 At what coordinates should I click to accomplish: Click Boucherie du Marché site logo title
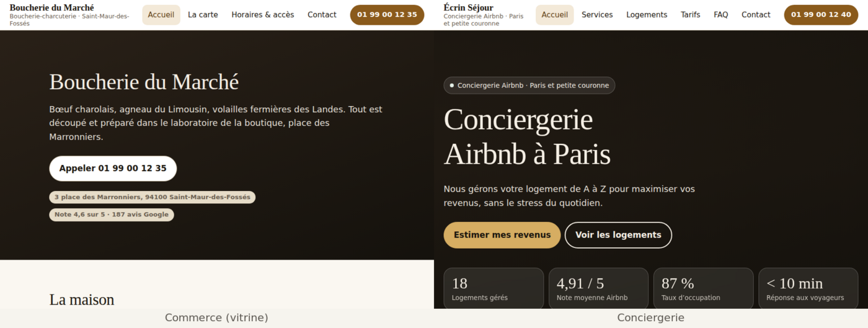(52, 7)
